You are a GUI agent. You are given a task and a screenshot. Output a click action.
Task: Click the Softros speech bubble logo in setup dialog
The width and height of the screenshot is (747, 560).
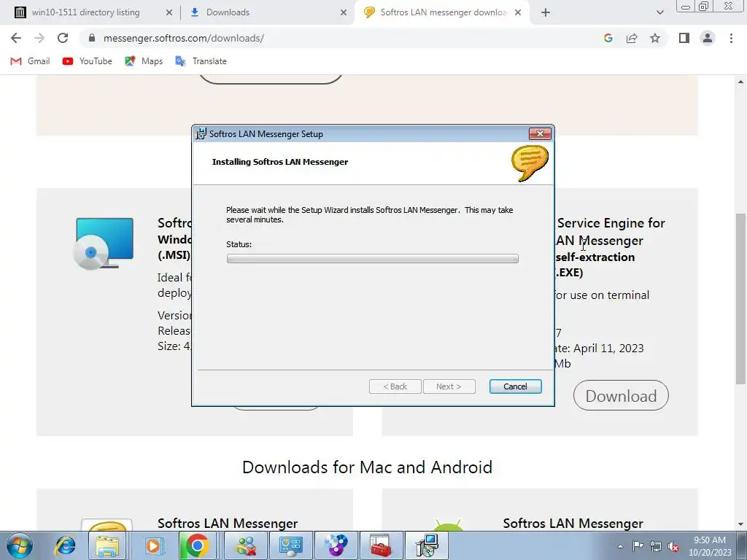(x=530, y=163)
